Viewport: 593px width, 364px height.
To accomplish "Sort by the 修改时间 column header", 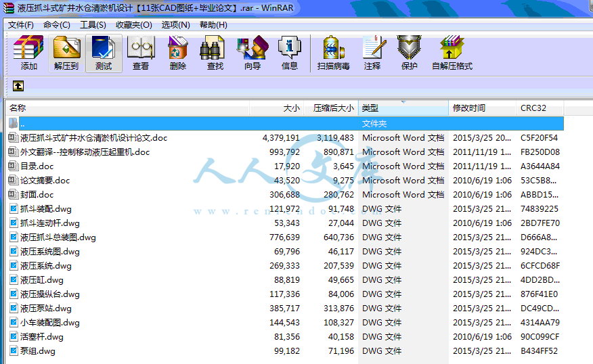I will (482, 108).
